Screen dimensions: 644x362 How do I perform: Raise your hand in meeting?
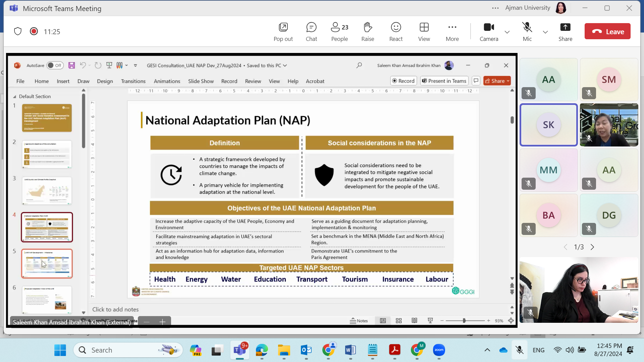pos(367,32)
